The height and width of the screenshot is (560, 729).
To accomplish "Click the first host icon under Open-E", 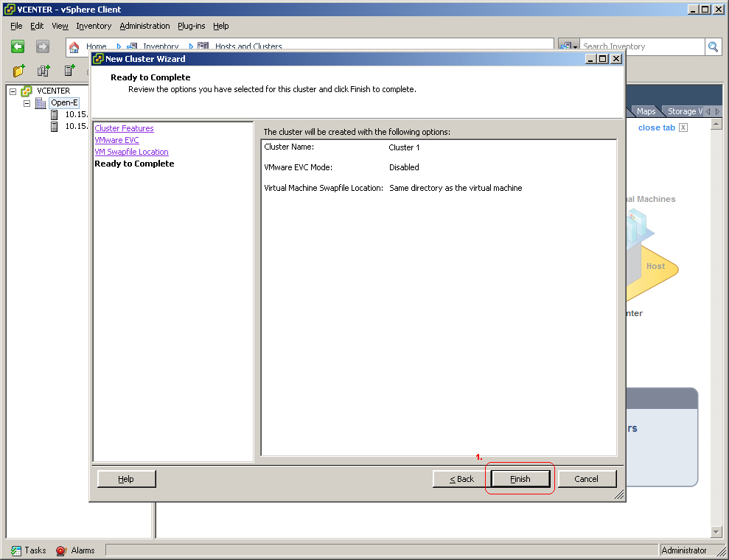I will pos(55,115).
